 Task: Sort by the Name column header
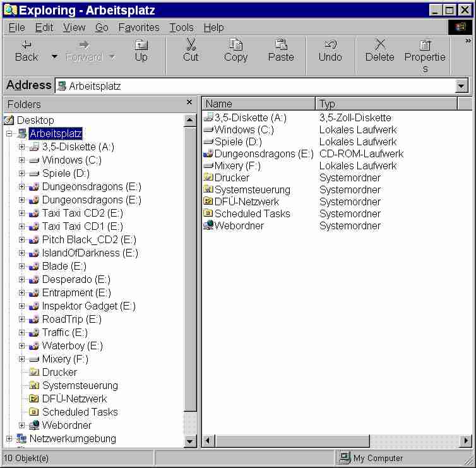[258, 104]
